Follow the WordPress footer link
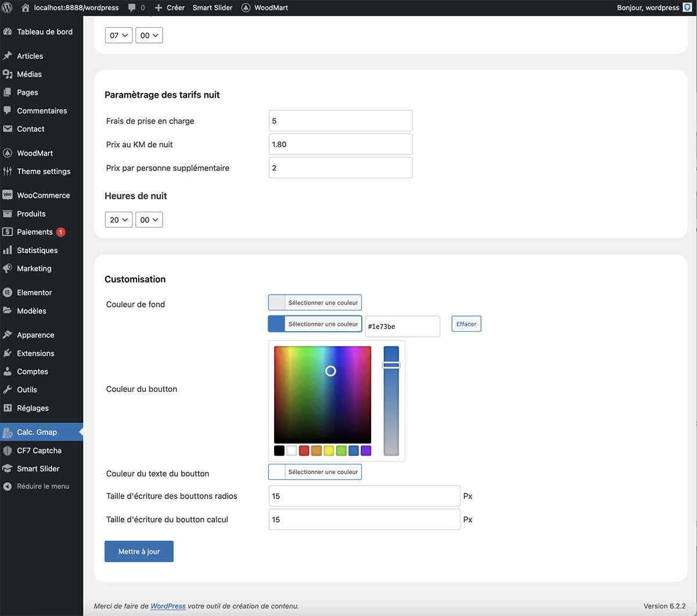 pyautogui.click(x=168, y=606)
